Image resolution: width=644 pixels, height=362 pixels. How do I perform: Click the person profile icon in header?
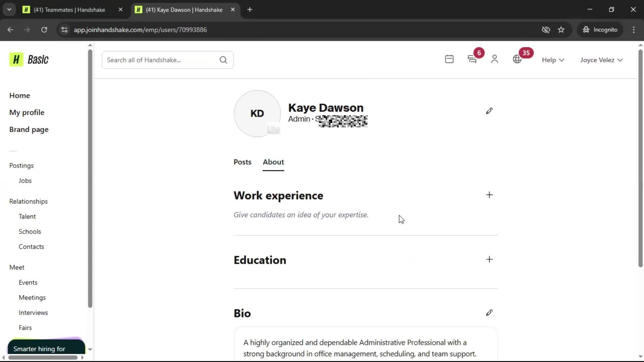coord(494,59)
